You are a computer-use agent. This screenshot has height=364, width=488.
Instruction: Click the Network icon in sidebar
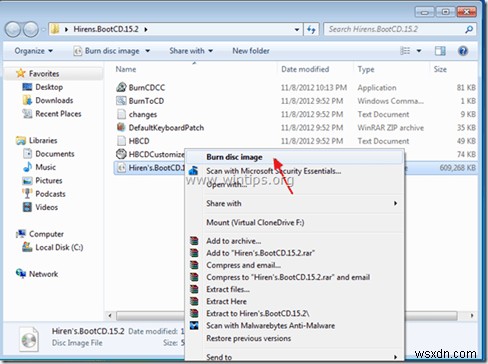point(21,274)
